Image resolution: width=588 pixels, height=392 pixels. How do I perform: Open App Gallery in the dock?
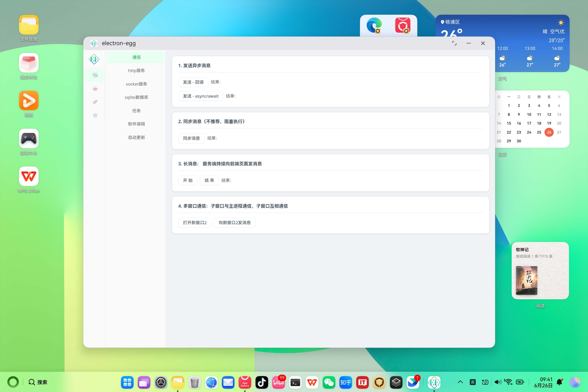(245, 382)
